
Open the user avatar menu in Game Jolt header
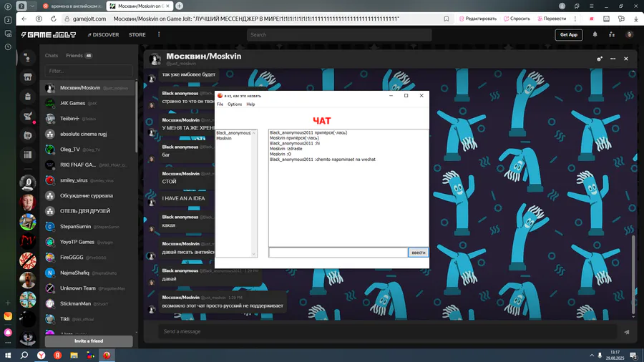tap(629, 34)
